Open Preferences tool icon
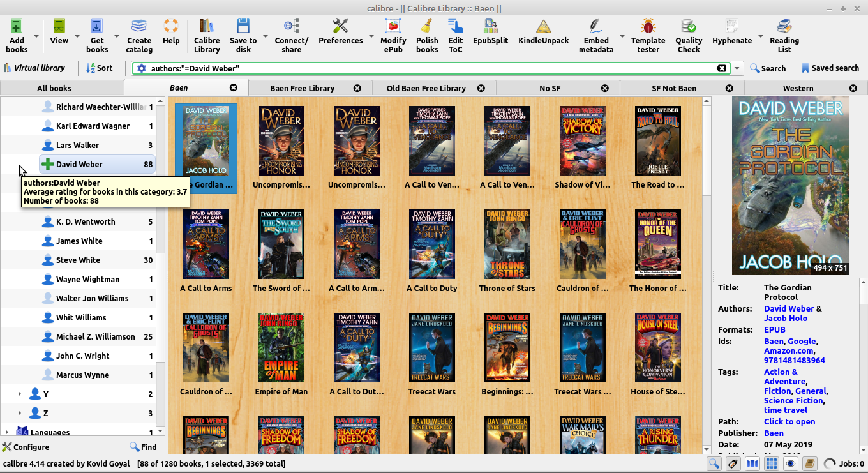This screenshot has width=868, height=473. 341,26
